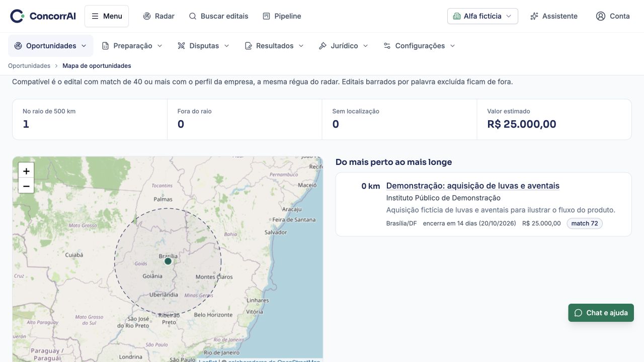Viewport: 644px width, 362px height.
Task: Click the Conta user icon
Action: tap(601, 16)
